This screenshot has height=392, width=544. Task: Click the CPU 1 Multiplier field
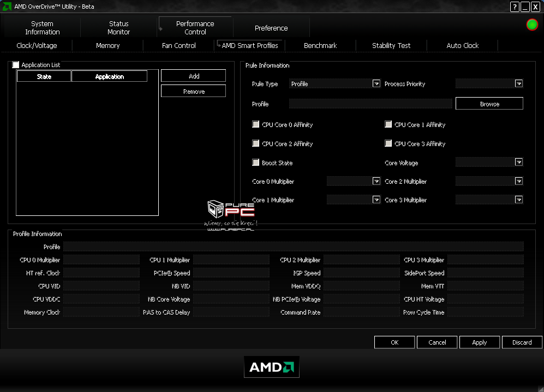click(231, 260)
